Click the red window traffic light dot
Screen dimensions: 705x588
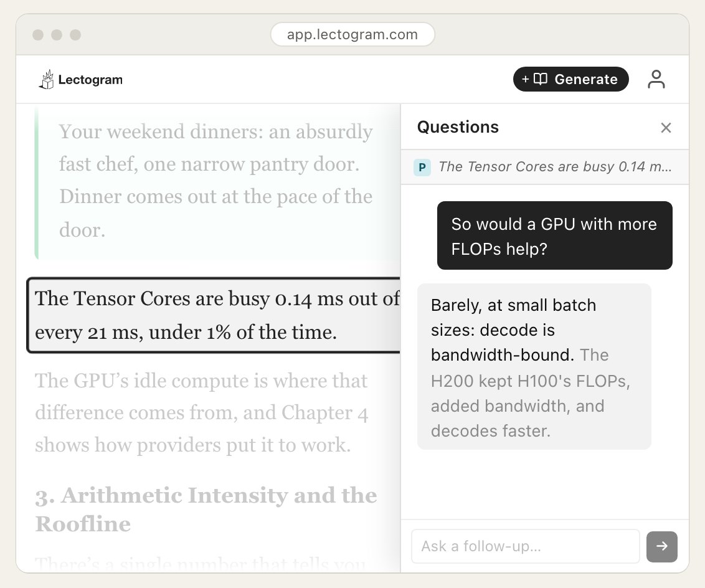pyautogui.click(x=38, y=35)
